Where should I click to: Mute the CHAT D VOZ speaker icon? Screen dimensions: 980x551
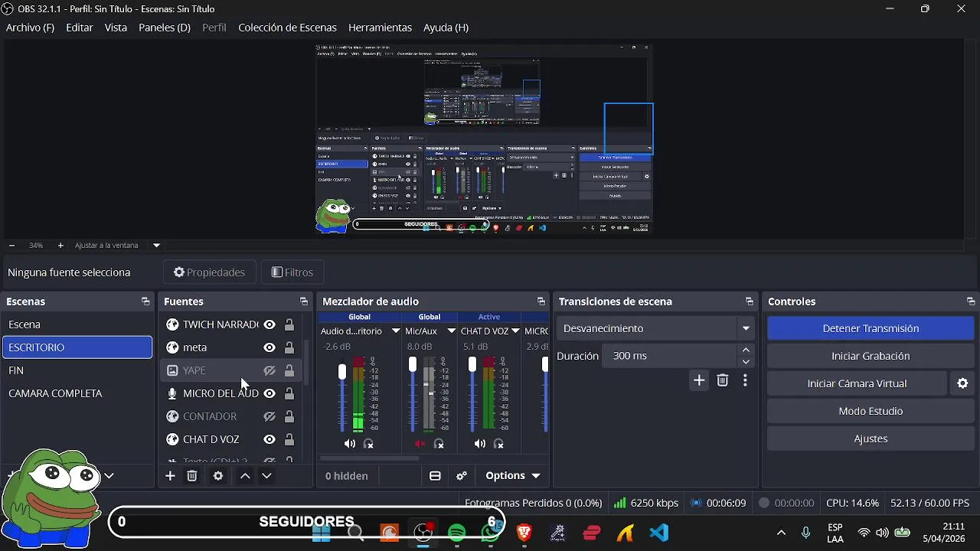479,444
